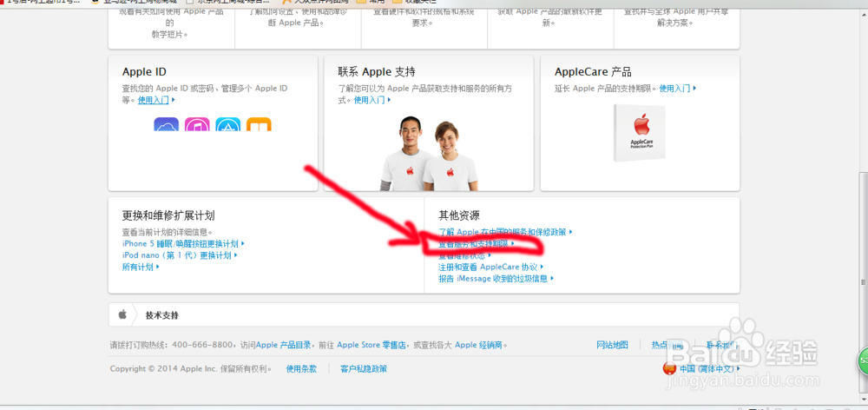Click the pink iTunes icon
The width and height of the screenshot is (868, 410).
click(197, 124)
